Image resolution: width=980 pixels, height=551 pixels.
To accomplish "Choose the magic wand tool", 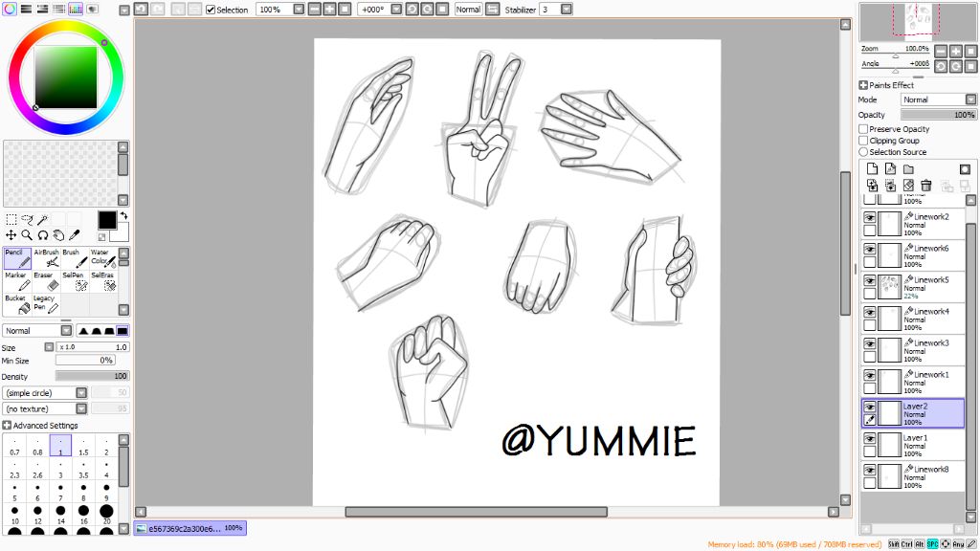I will [42, 219].
